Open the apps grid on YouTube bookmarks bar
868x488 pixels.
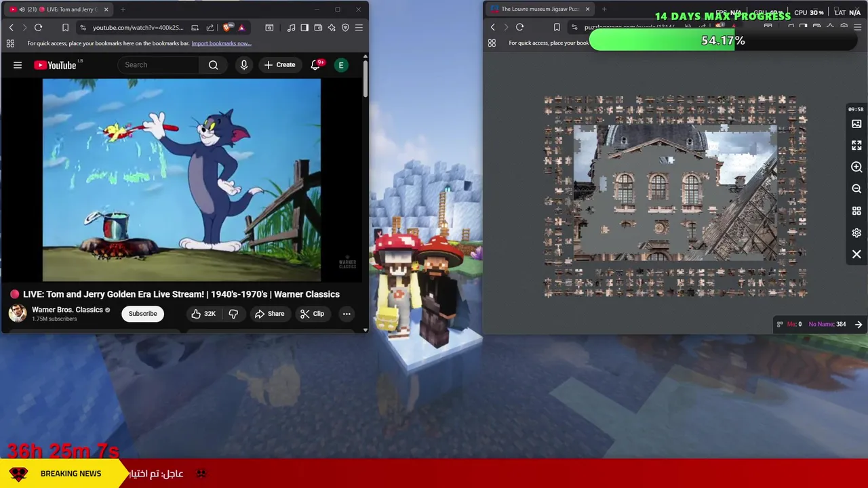pos(10,43)
